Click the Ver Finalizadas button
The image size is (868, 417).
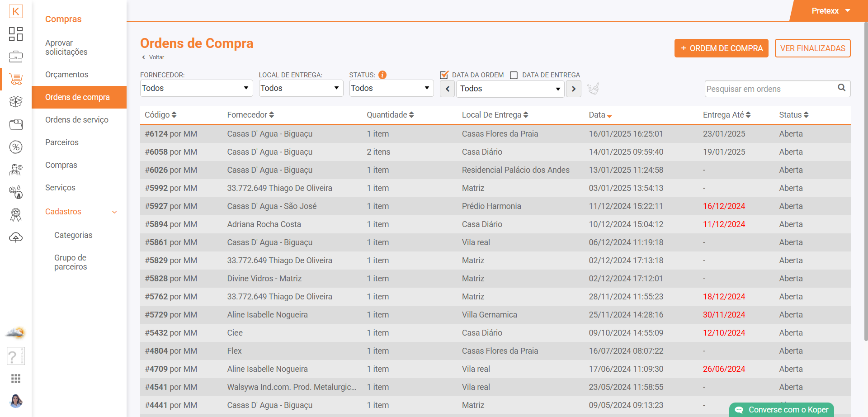[x=812, y=48]
